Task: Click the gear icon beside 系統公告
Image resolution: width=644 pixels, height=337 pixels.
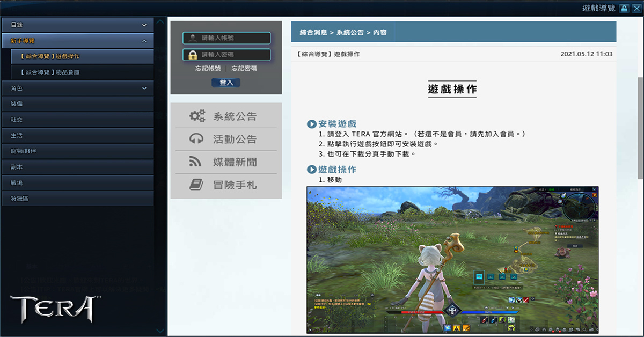Action: (197, 116)
